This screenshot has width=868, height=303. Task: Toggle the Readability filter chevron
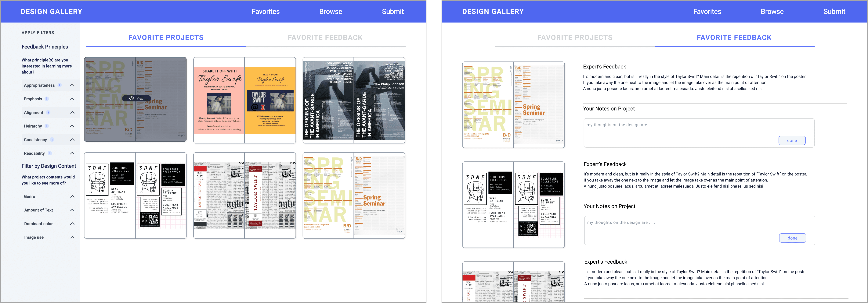[72, 153]
